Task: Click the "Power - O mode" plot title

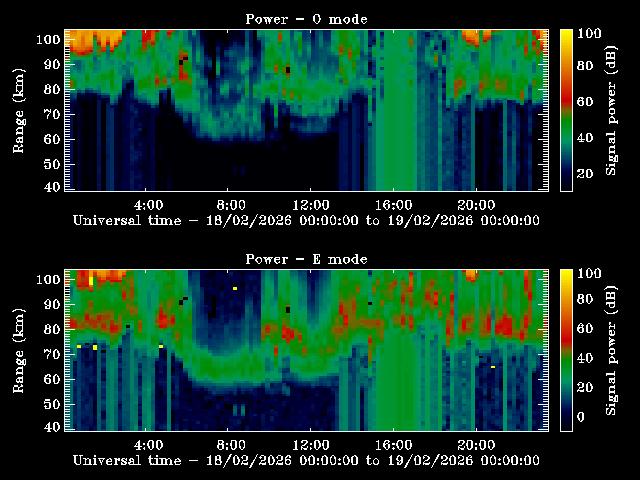Action: pos(306,19)
